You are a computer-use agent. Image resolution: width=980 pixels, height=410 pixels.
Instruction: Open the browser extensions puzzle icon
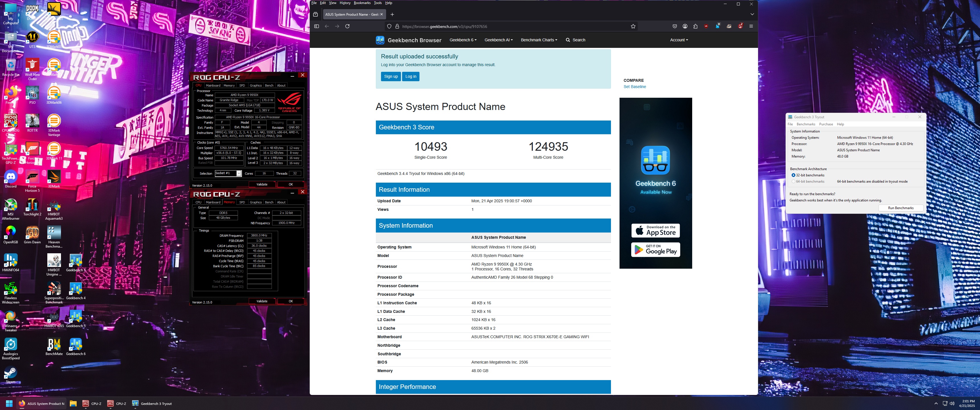click(x=695, y=26)
